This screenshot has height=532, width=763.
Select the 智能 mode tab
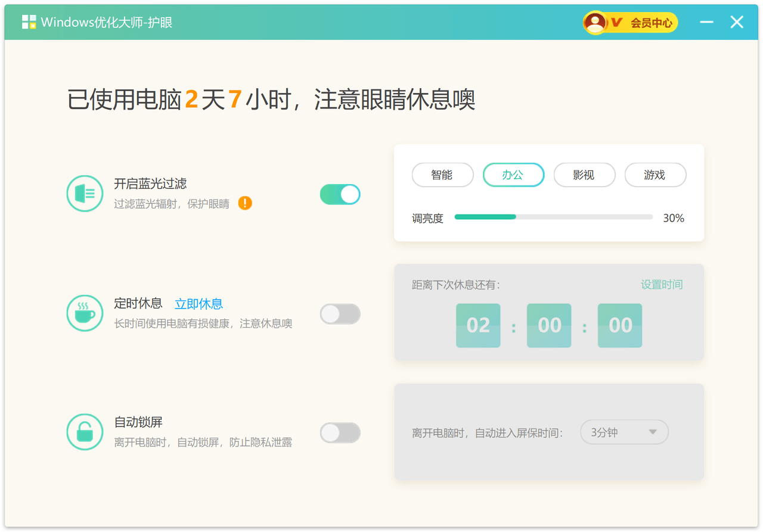(x=442, y=175)
